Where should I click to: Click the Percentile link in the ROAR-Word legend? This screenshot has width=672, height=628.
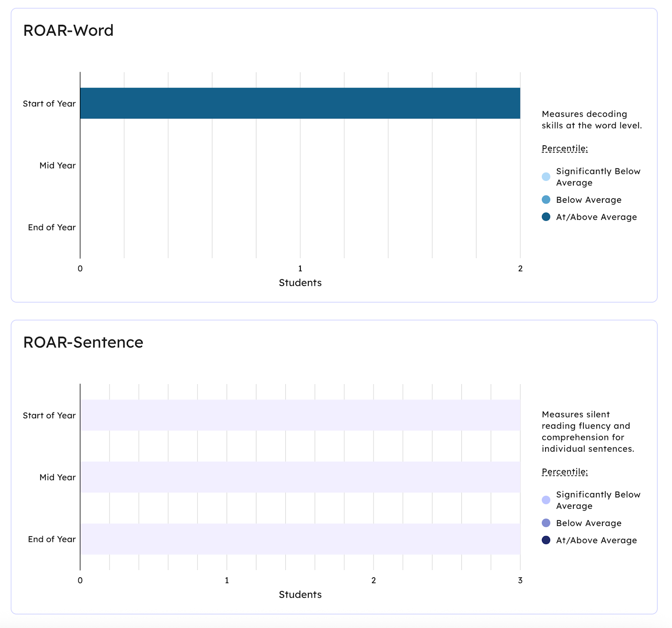(564, 149)
